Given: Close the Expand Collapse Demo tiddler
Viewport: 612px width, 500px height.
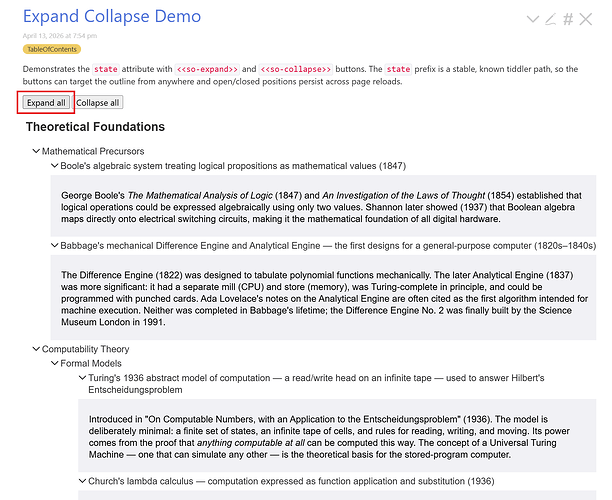Looking at the screenshot, I should pyautogui.click(x=587, y=19).
